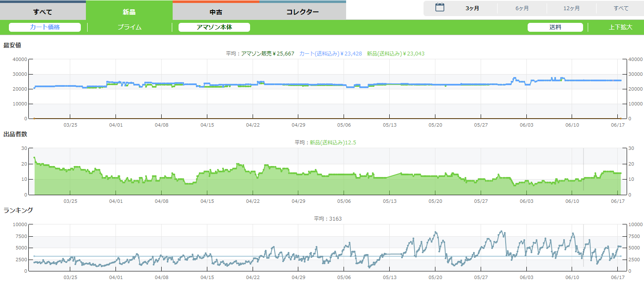Select the 12ヶ月 time range
This screenshot has height=282, width=644.
point(571,8)
